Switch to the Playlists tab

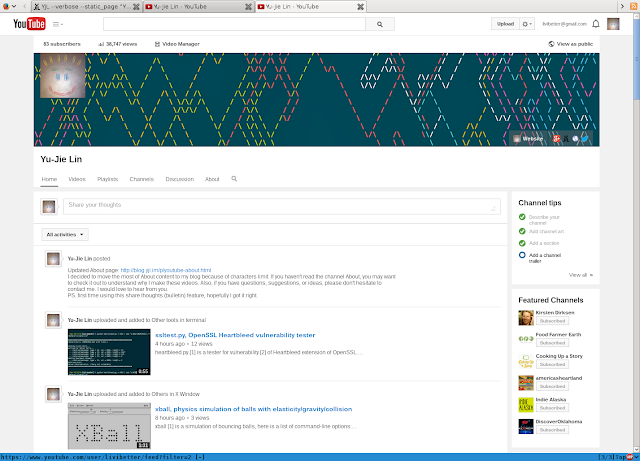107,179
